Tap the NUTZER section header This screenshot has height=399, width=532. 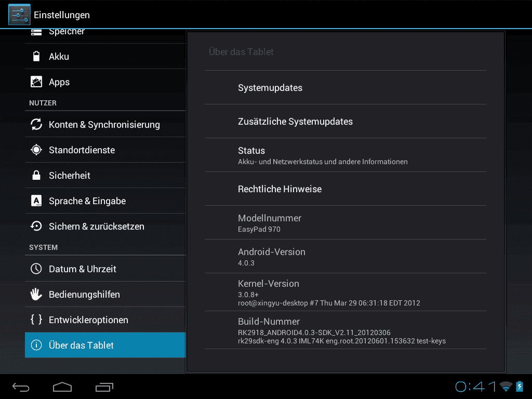click(x=43, y=103)
